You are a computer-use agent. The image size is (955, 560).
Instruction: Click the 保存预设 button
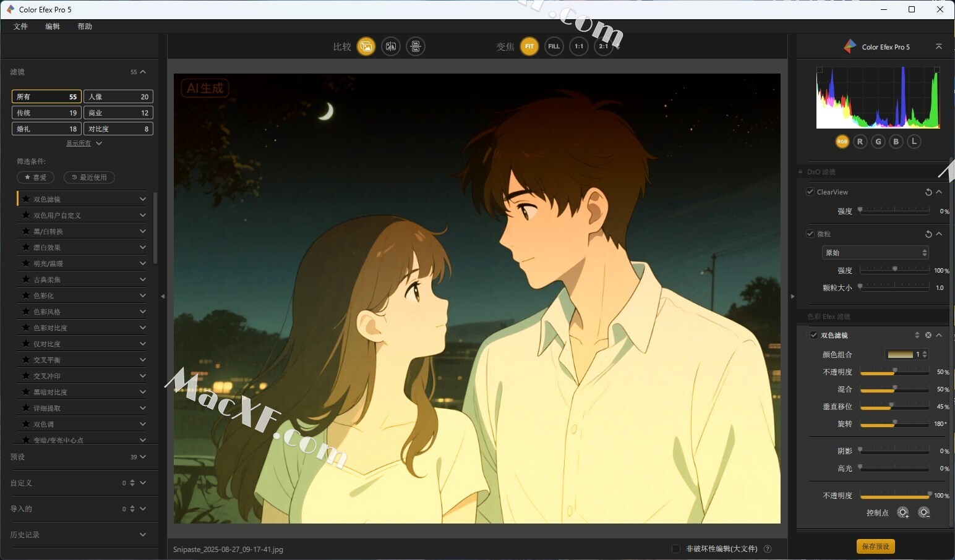[x=876, y=546]
